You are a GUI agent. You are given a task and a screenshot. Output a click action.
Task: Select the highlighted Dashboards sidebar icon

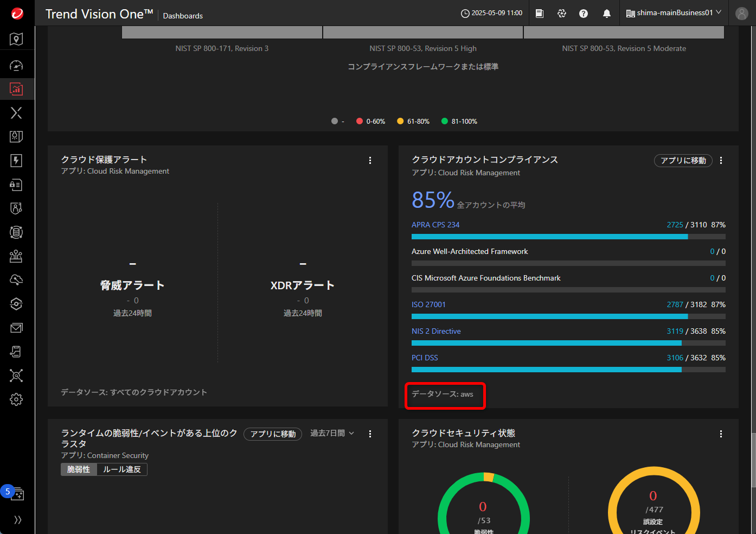coord(16,89)
